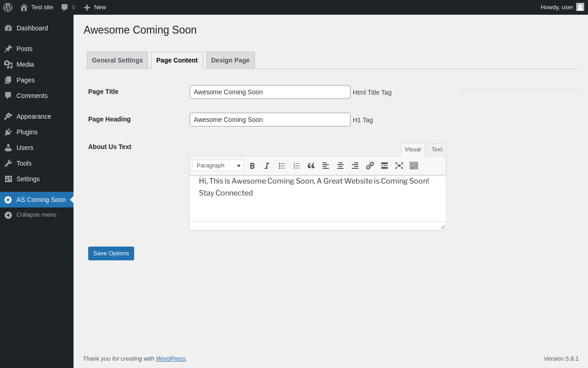Image resolution: width=588 pixels, height=368 pixels.
Task: Insert a Read More tag
Action: (384, 166)
